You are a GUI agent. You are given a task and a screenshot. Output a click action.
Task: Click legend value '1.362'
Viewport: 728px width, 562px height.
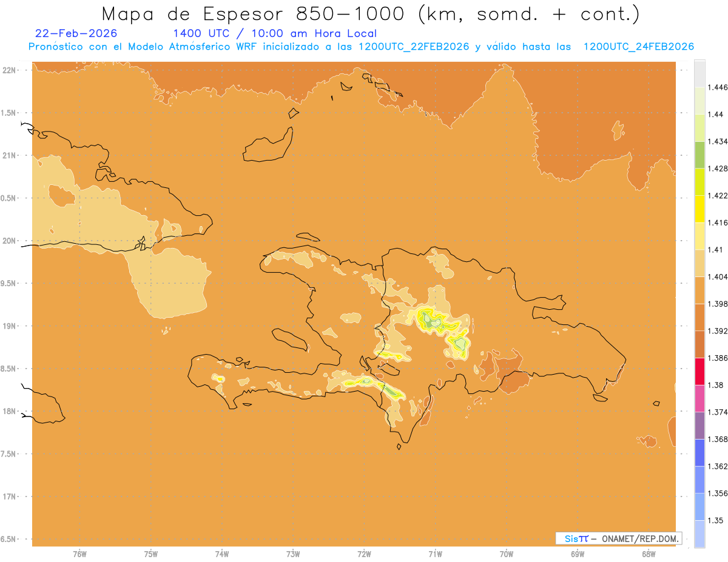coord(717,466)
